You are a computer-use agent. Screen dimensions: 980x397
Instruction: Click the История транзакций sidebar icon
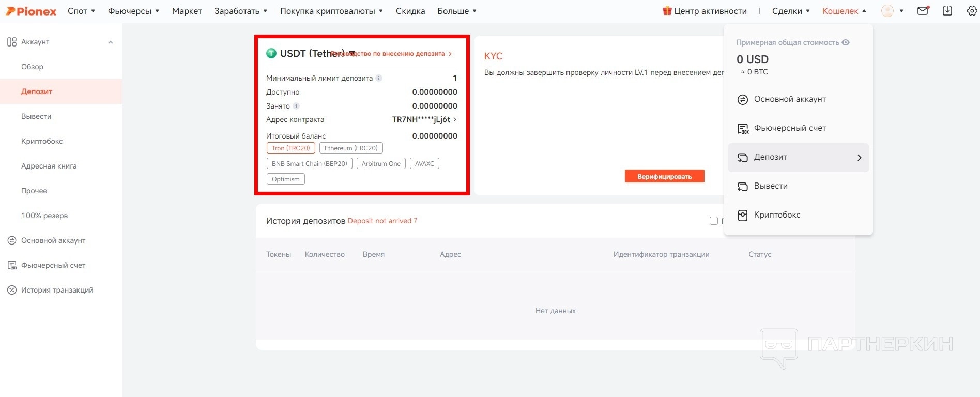tap(12, 290)
